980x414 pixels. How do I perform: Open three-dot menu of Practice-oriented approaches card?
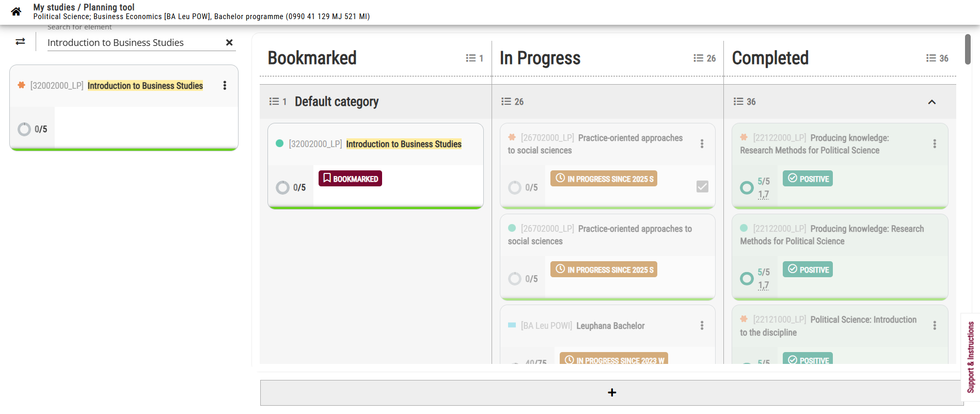(x=702, y=144)
